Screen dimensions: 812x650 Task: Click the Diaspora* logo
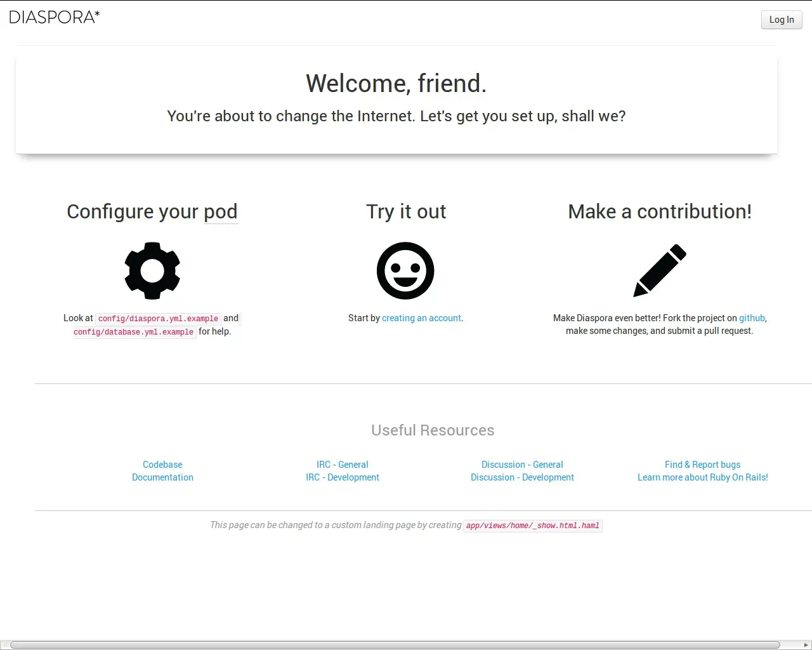pyautogui.click(x=55, y=17)
